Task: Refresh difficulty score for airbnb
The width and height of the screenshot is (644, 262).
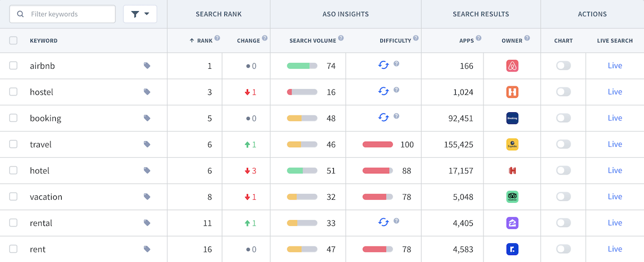Action: pos(383,65)
